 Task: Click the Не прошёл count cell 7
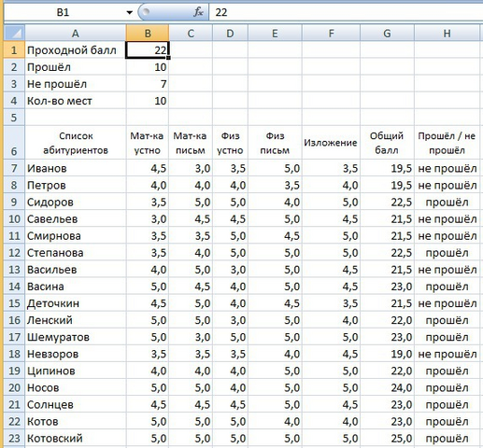148,84
